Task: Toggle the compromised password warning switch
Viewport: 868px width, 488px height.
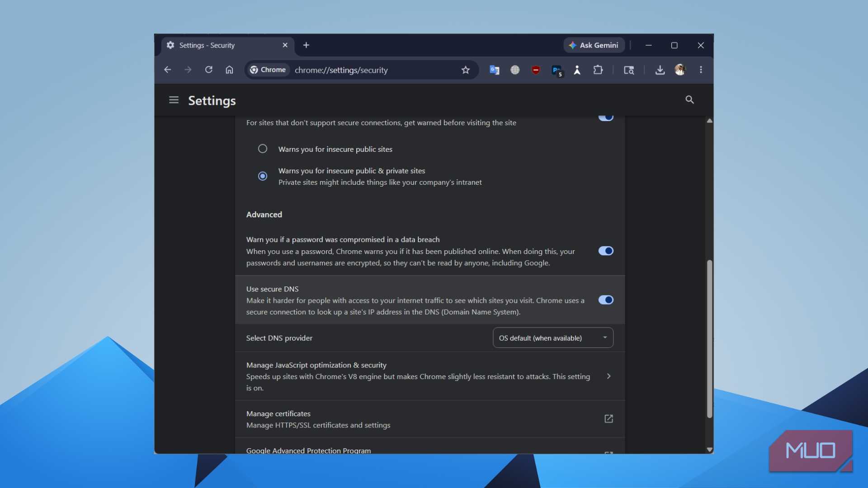Action: pos(606,251)
